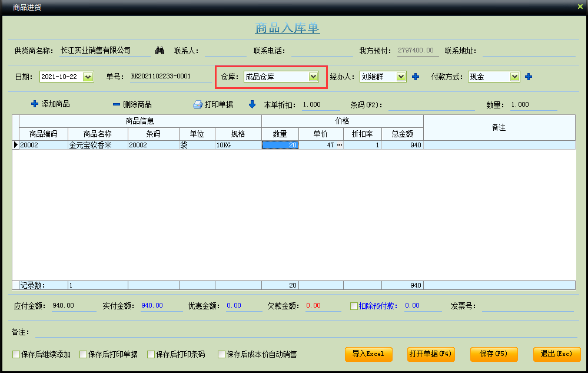Click the 欠款金额 value field

click(323, 306)
